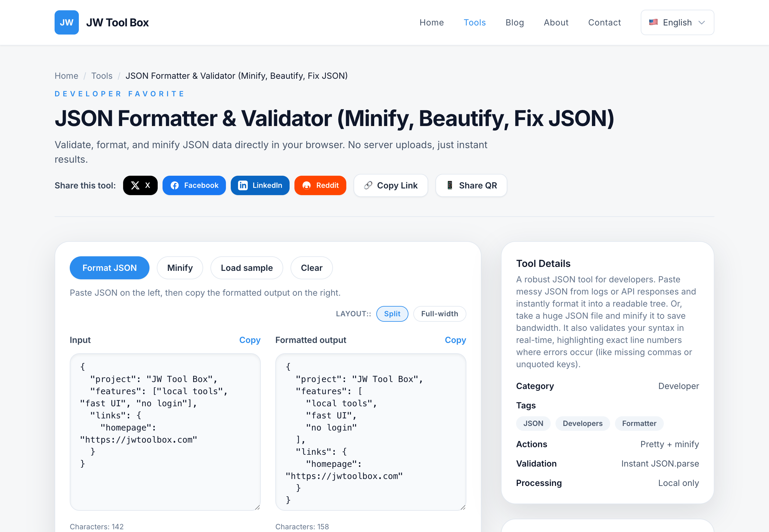Open the Blog nav item
This screenshot has height=532, width=769.
click(515, 22)
